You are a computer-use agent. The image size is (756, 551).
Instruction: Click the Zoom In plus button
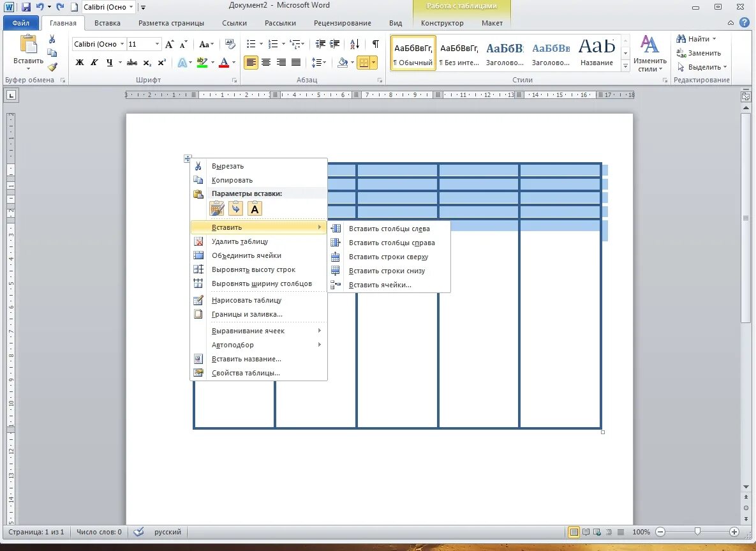click(734, 532)
